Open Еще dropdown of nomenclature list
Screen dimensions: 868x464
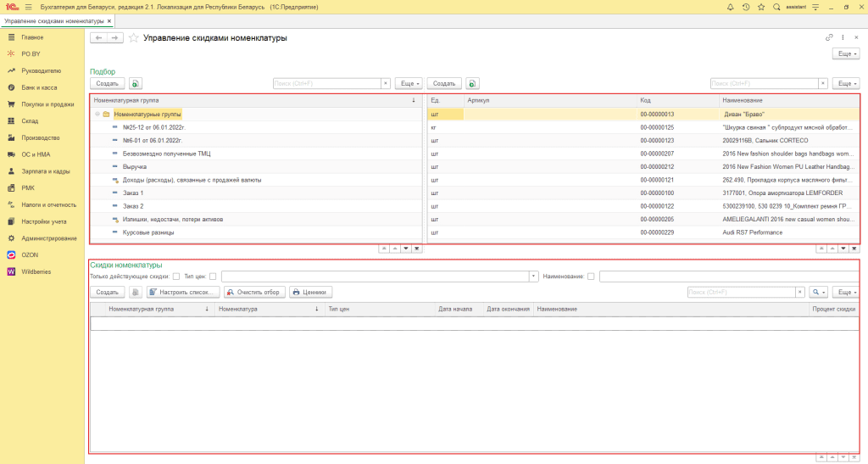pos(846,84)
